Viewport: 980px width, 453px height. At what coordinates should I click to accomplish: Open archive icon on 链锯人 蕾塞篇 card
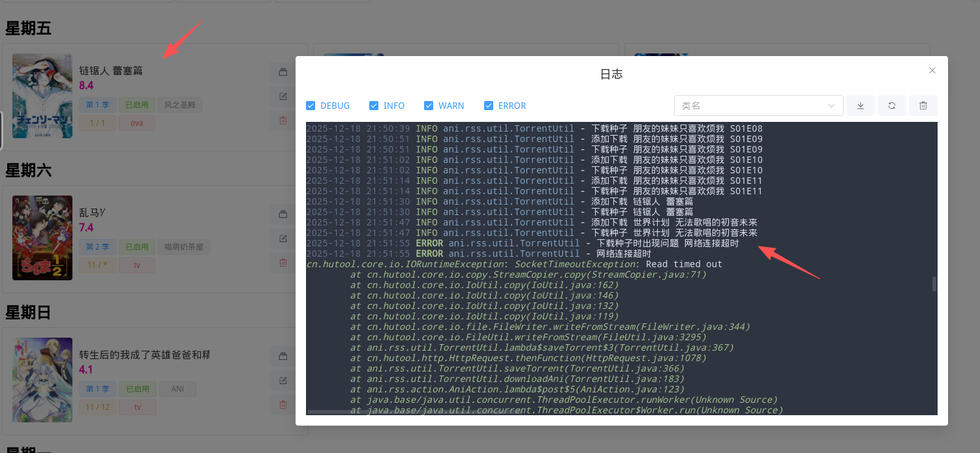[283, 72]
